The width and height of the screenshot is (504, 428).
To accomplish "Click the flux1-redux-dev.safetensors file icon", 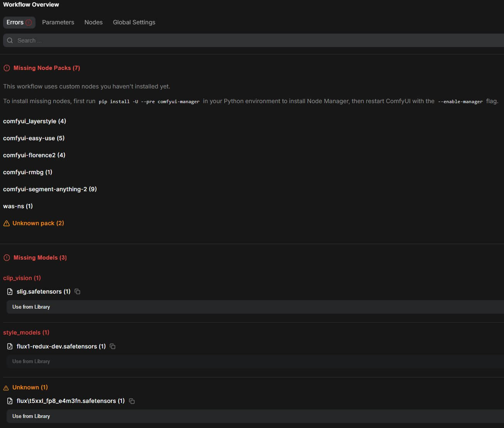I will tap(10, 346).
